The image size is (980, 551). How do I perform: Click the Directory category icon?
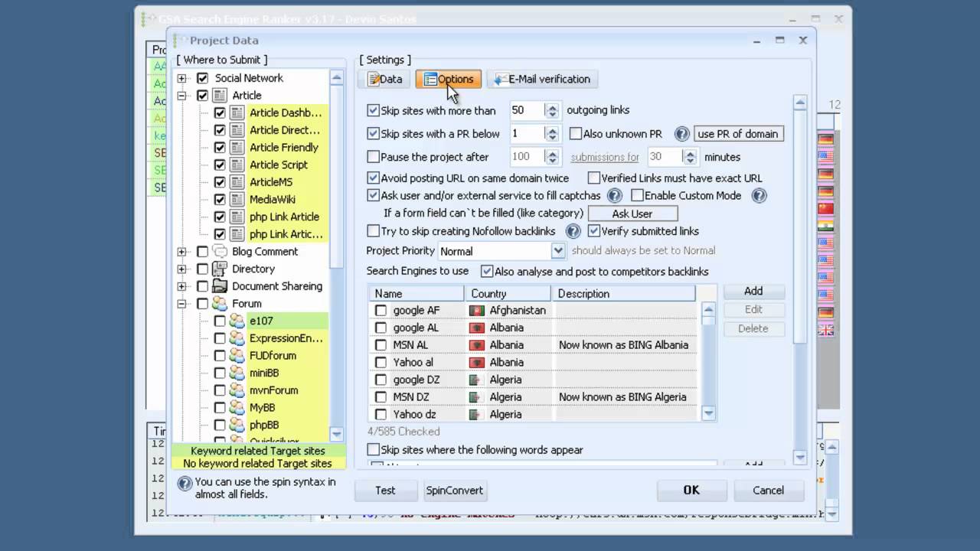pyautogui.click(x=220, y=269)
